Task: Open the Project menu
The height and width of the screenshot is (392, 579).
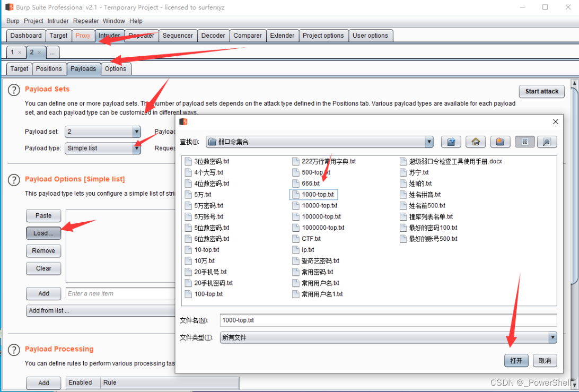Action: [33, 21]
